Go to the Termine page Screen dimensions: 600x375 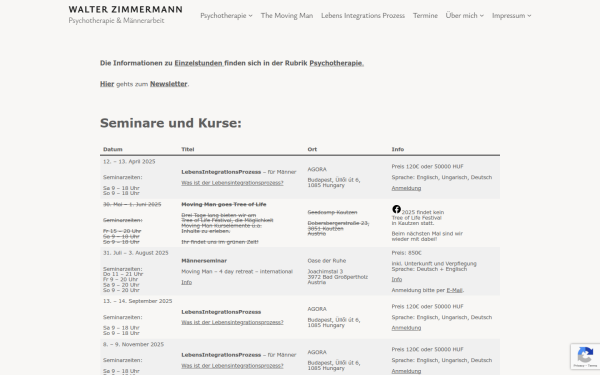[x=425, y=16]
